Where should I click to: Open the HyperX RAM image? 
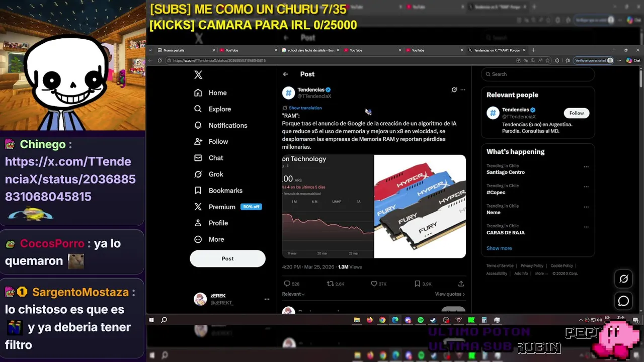(420, 206)
